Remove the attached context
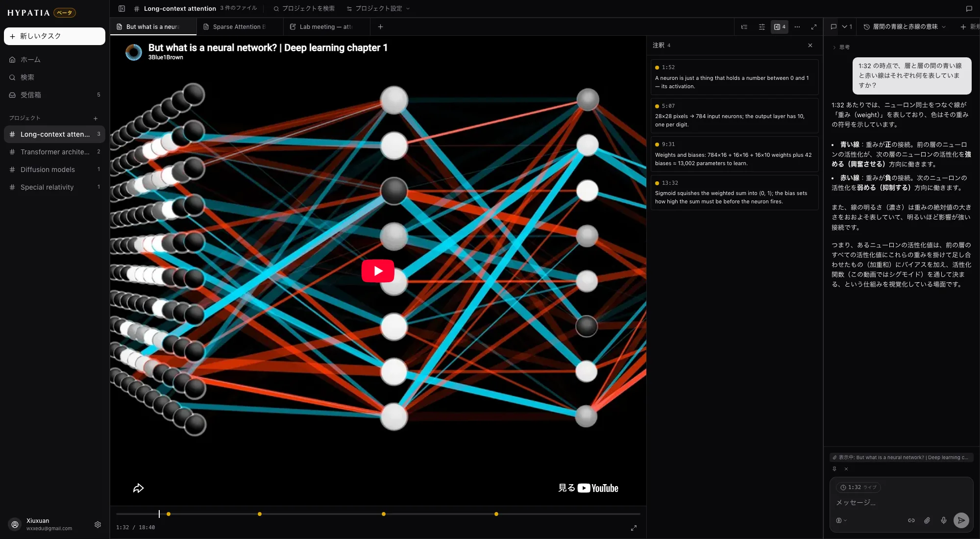The image size is (980, 539). 846,469
